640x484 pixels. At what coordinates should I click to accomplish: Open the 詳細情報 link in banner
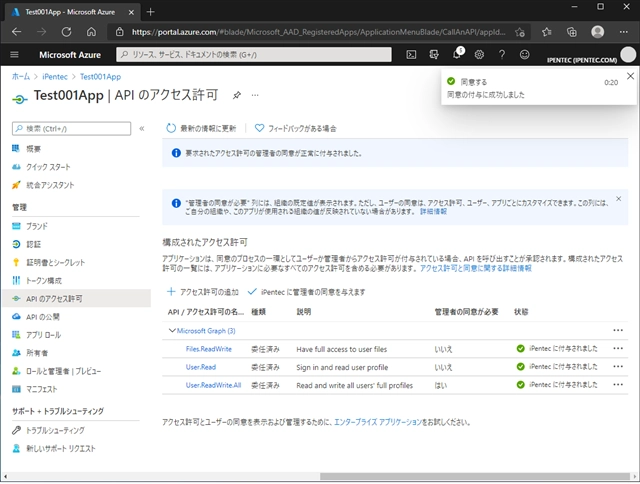click(x=433, y=211)
